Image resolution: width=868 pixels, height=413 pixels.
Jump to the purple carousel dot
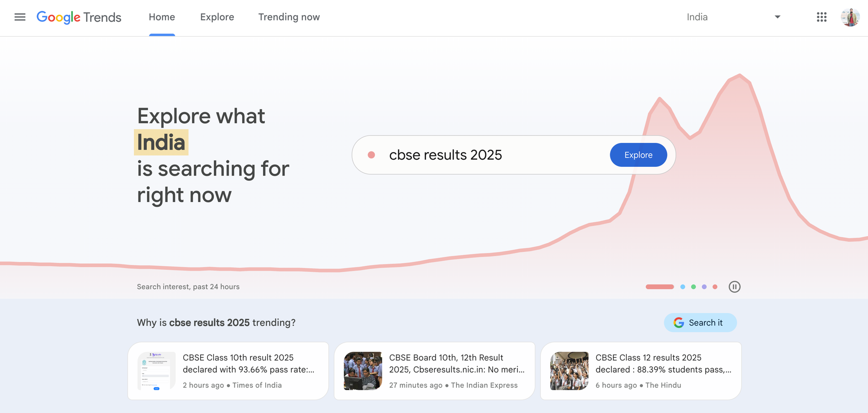[x=704, y=287]
